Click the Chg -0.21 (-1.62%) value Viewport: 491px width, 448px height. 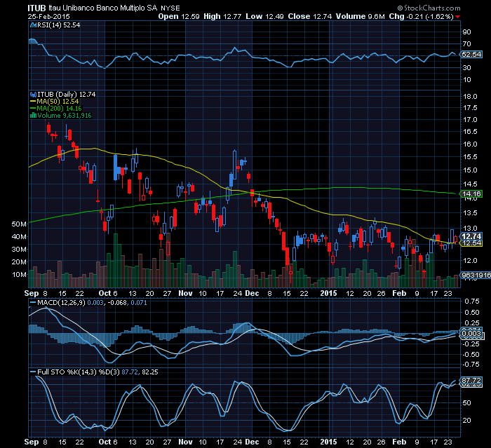click(x=421, y=16)
